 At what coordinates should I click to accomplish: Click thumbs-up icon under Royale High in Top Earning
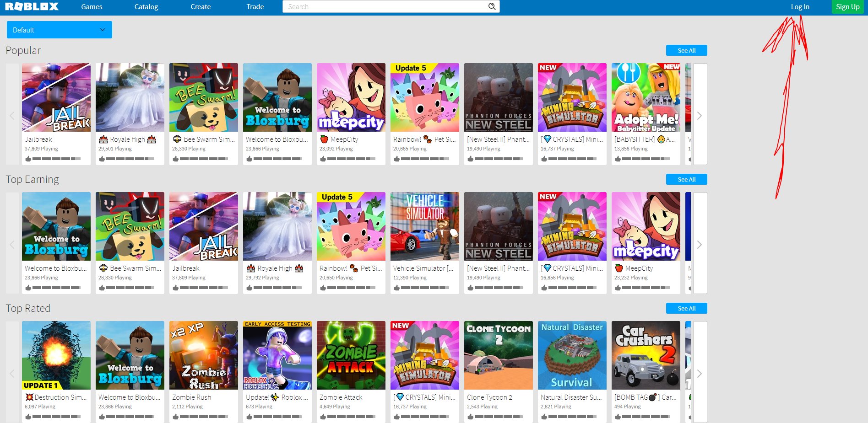[x=250, y=288]
